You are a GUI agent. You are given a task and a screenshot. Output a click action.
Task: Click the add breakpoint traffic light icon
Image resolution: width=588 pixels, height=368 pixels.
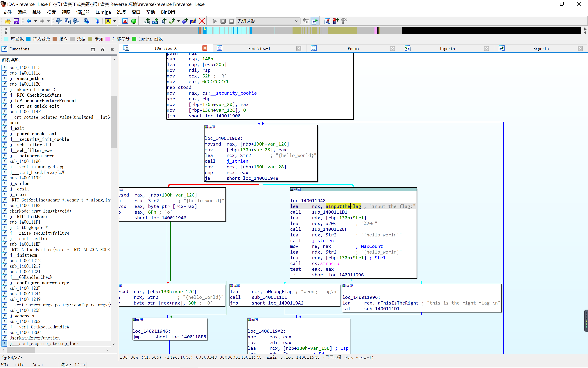pyautogui.click(x=336, y=21)
